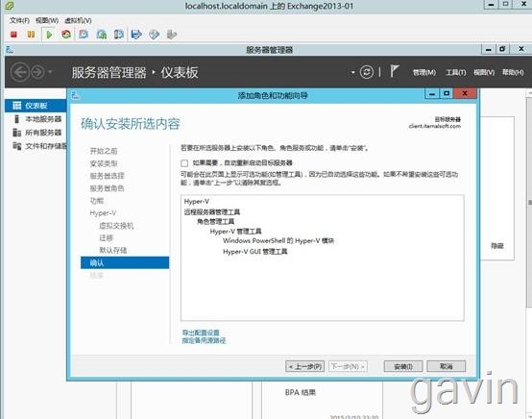Click 指定备用源路径 alternate source path link
Viewport: 532px width, 419px height.
point(204,340)
